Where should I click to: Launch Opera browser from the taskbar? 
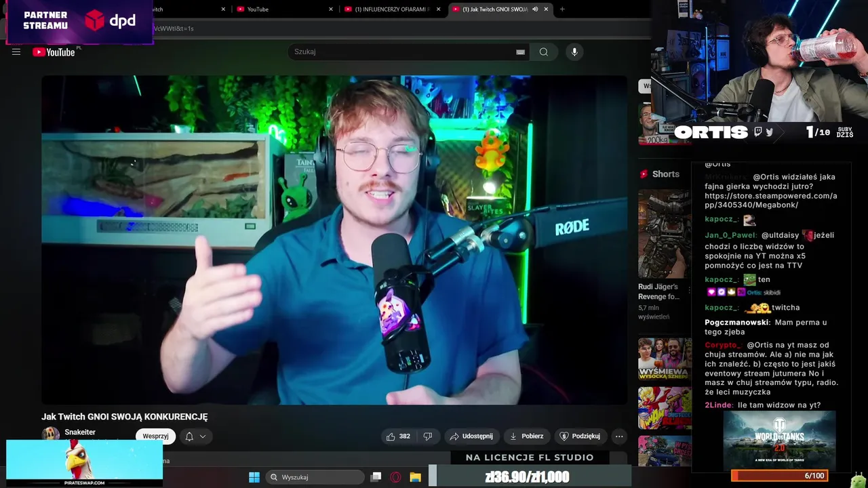point(395,477)
